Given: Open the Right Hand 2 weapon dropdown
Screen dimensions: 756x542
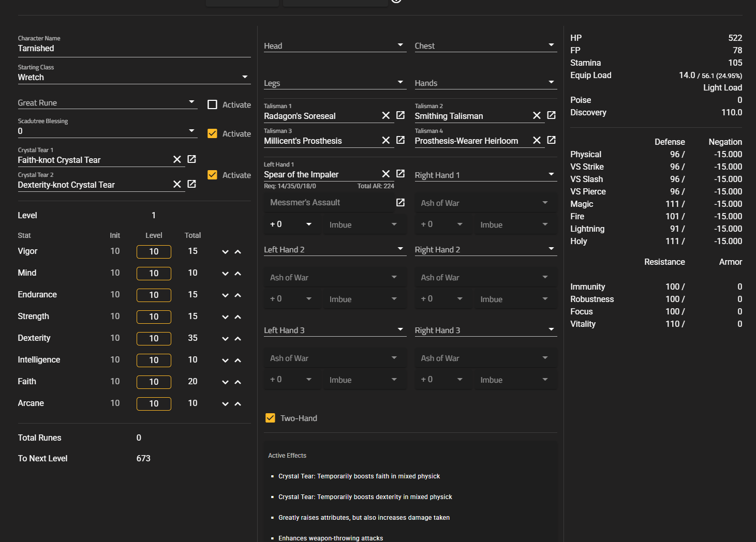Looking at the screenshot, I should pyautogui.click(x=486, y=249).
